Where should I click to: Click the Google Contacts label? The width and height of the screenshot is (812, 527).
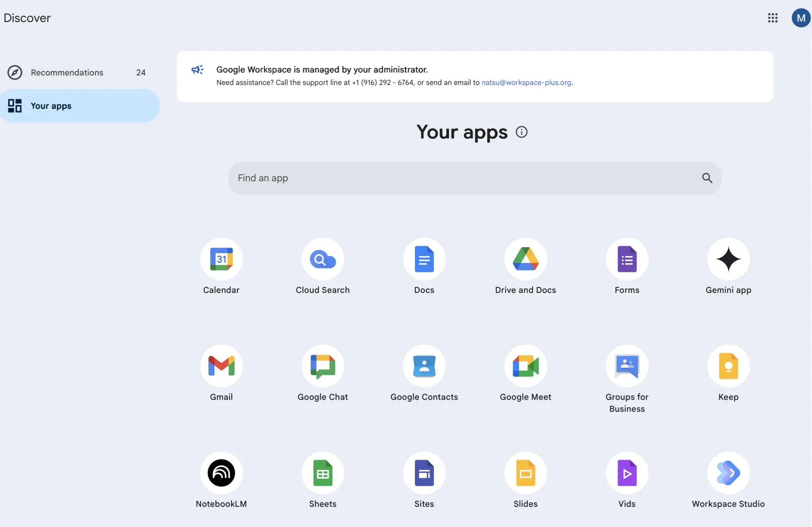click(x=424, y=397)
